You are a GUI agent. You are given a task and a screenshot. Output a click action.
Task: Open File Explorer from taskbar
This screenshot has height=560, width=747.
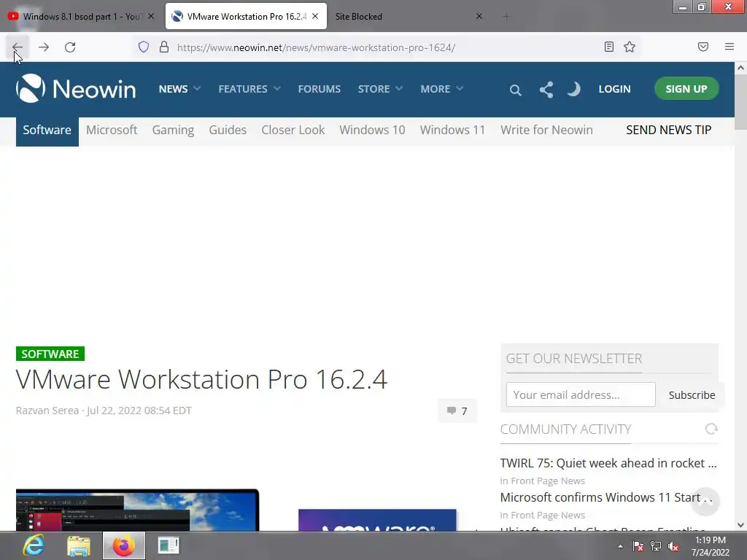79,545
